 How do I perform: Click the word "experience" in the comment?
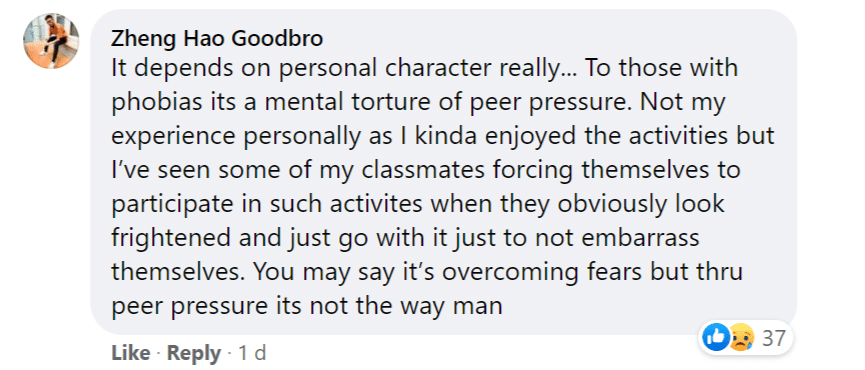(x=169, y=137)
